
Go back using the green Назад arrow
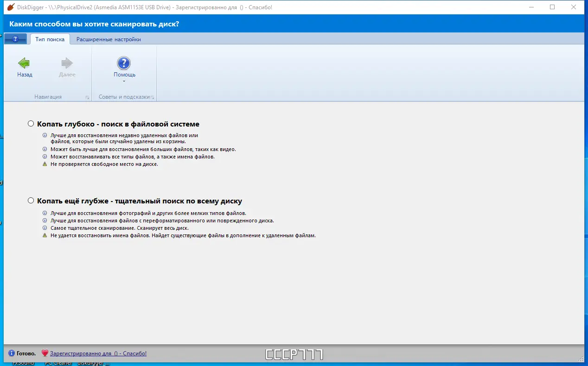point(25,68)
